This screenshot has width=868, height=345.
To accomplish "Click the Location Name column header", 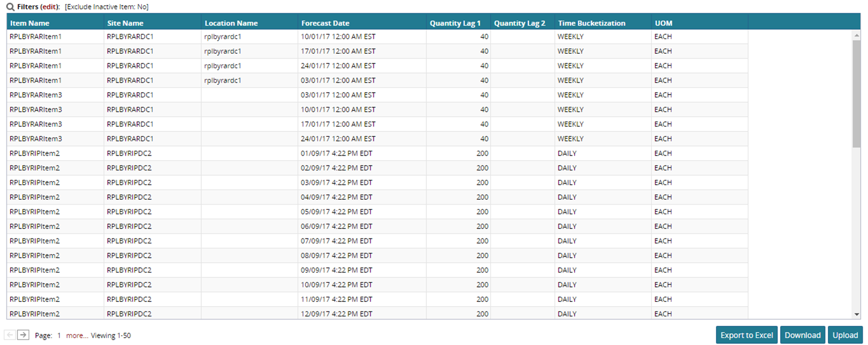I will click(x=231, y=23).
